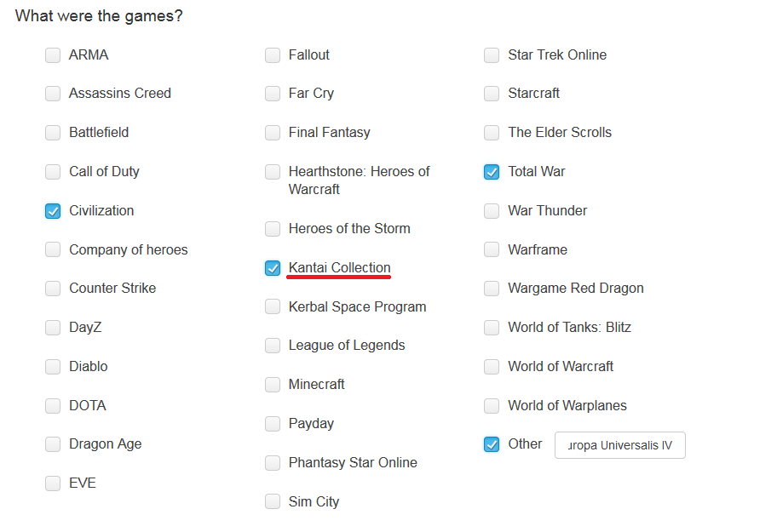Check the ARMA checkbox
The width and height of the screenshot is (777, 532).
tap(53, 55)
